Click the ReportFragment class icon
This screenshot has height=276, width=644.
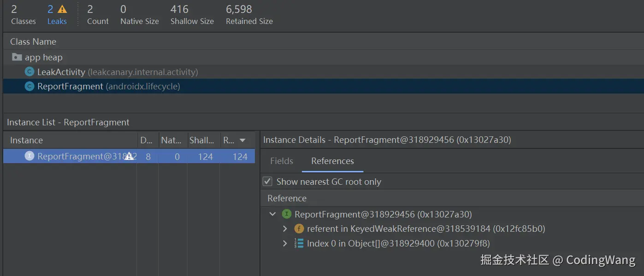(x=30, y=86)
